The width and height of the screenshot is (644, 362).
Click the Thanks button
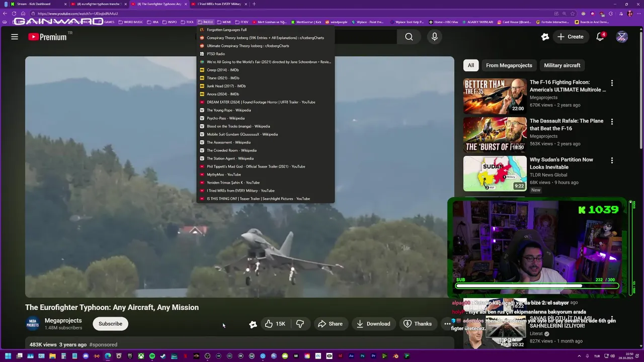coord(418,324)
